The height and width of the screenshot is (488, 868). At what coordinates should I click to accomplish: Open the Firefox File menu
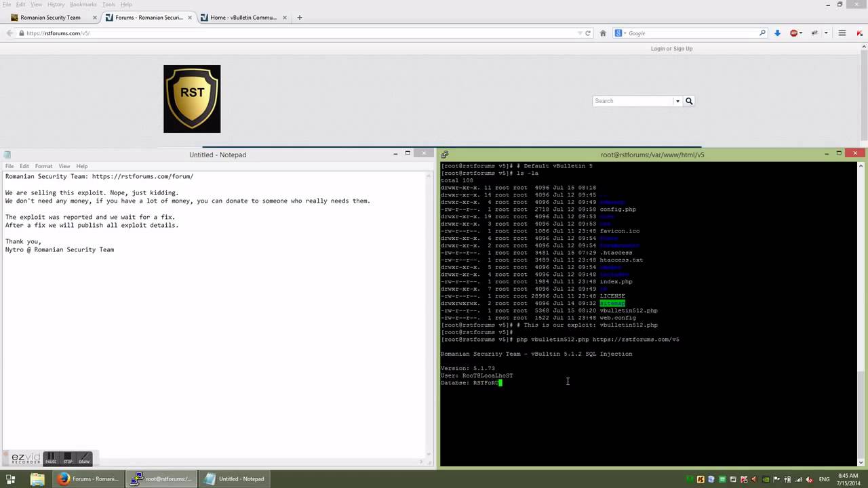click(7, 5)
